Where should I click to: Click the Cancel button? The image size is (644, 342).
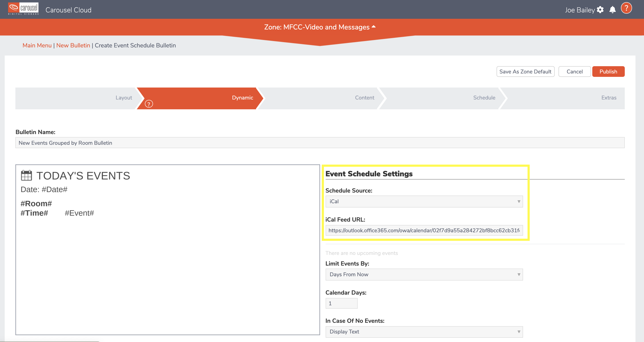coord(574,72)
